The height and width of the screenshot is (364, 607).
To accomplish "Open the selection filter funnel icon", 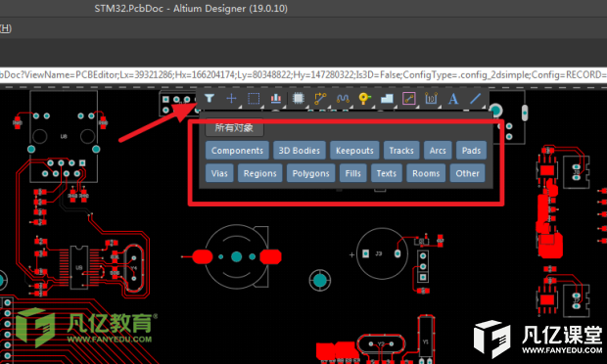I will 210,98.
